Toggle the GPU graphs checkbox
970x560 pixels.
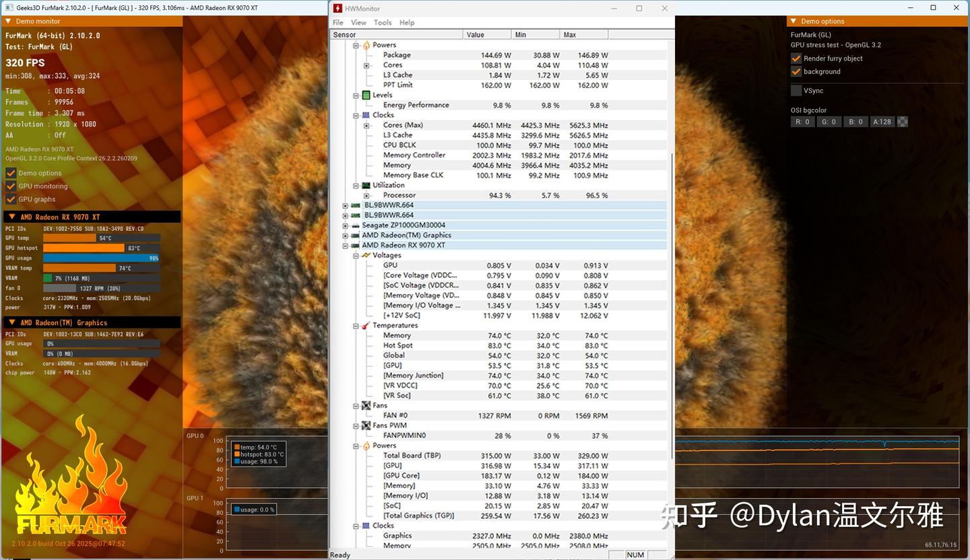[x=11, y=199]
